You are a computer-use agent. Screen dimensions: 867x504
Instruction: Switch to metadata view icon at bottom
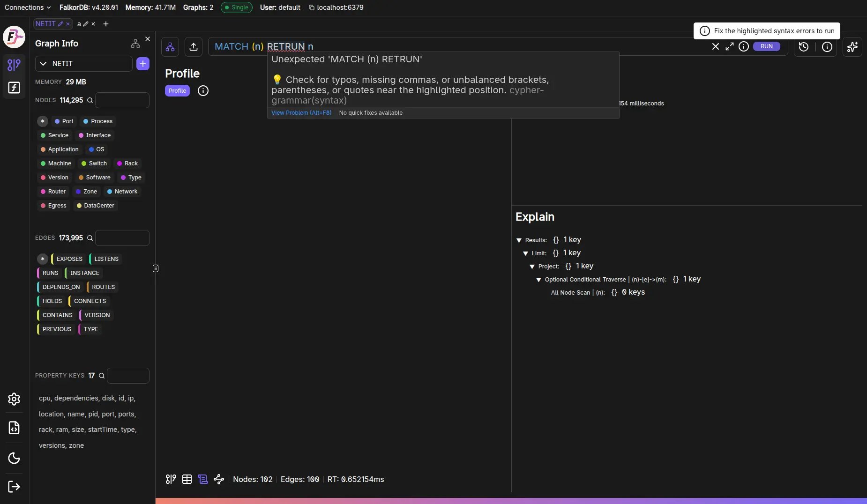(203, 479)
